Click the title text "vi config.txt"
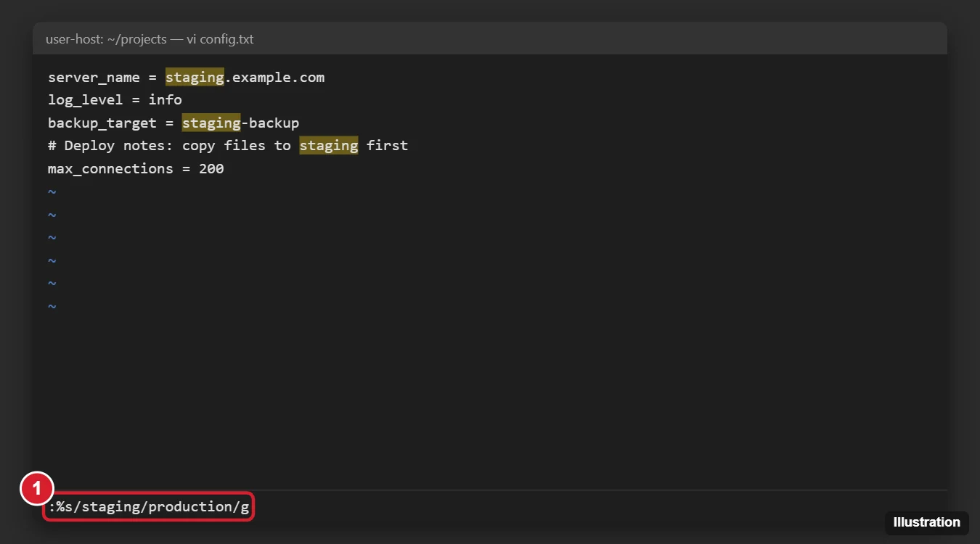Viewport: 980px width, 544px height. tap(220, 39)
